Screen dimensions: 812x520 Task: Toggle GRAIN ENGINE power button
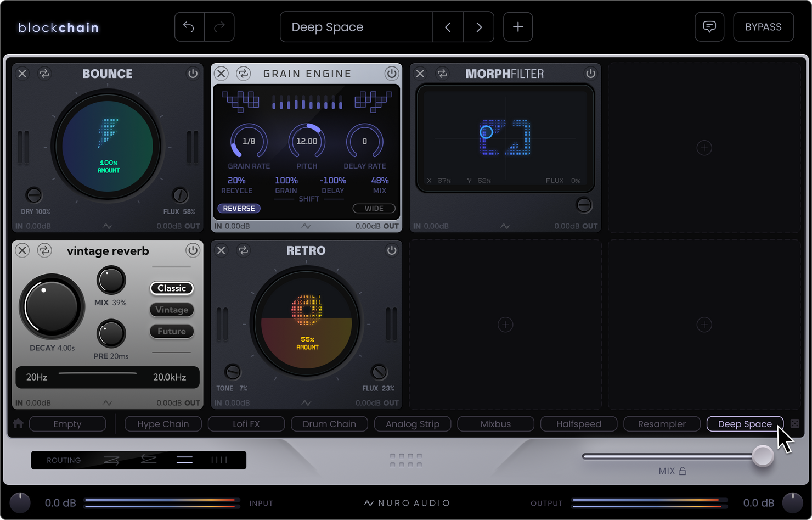pyautogui.click(x=391, y=73)
